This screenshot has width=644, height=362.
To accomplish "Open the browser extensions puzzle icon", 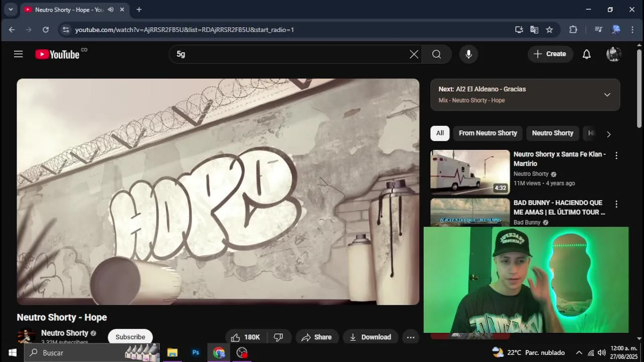I will [x=573, y=30].
